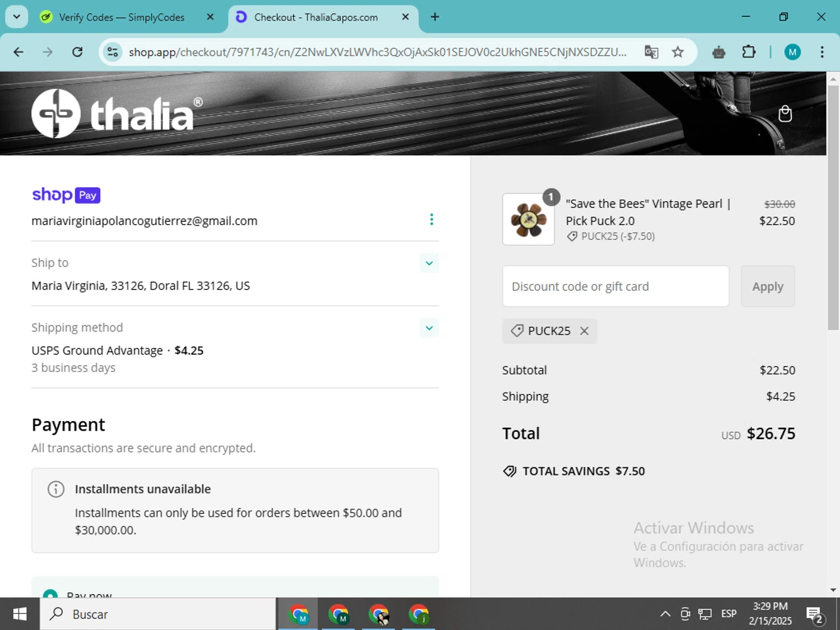This screenshot has width=840, height=630.
Task: Switch to Verify Codes SimplyCodes tab
Action: (x=122, y=17)
